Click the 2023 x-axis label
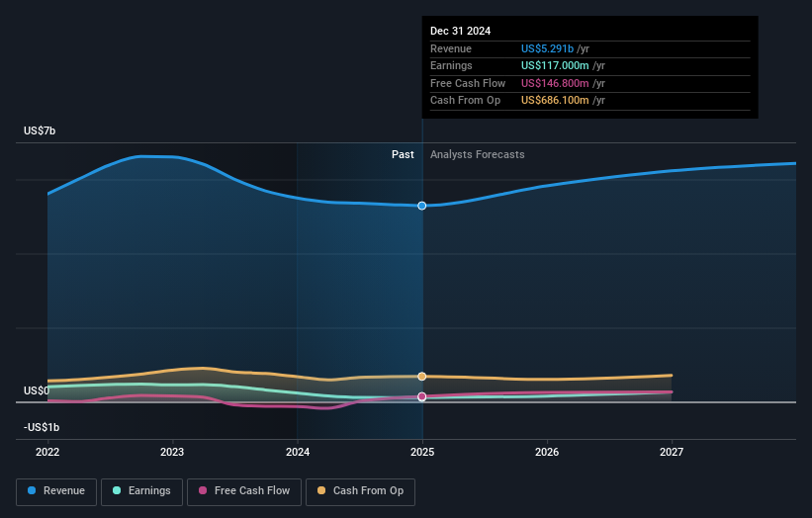 coord(172,453)
